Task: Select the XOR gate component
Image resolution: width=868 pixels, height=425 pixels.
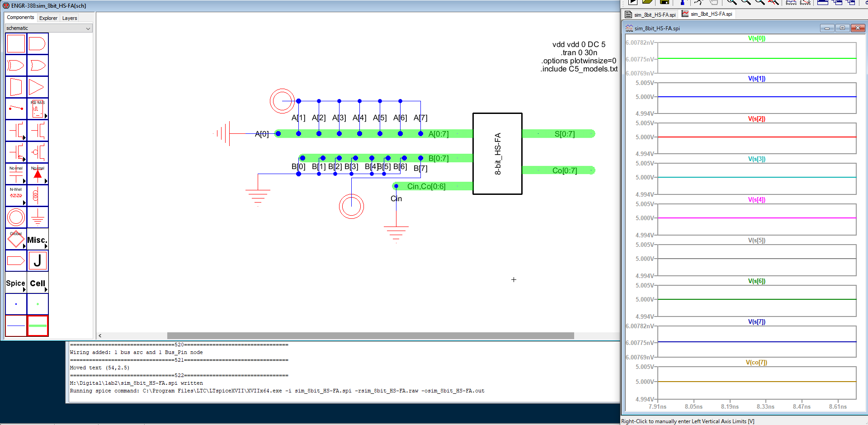Action: tap(16, 66)
